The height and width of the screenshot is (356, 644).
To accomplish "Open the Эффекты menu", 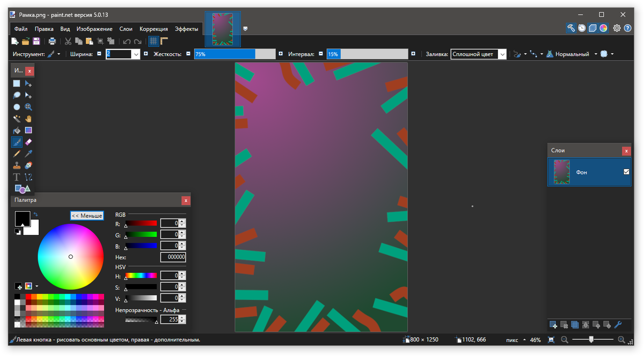I will click(186, 29).
